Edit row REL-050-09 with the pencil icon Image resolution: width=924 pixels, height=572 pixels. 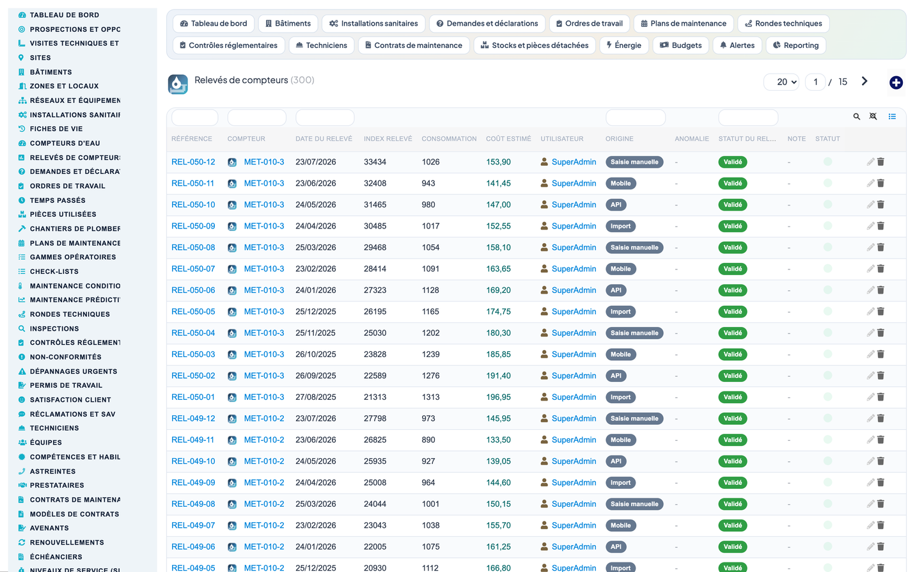point(870,226)
